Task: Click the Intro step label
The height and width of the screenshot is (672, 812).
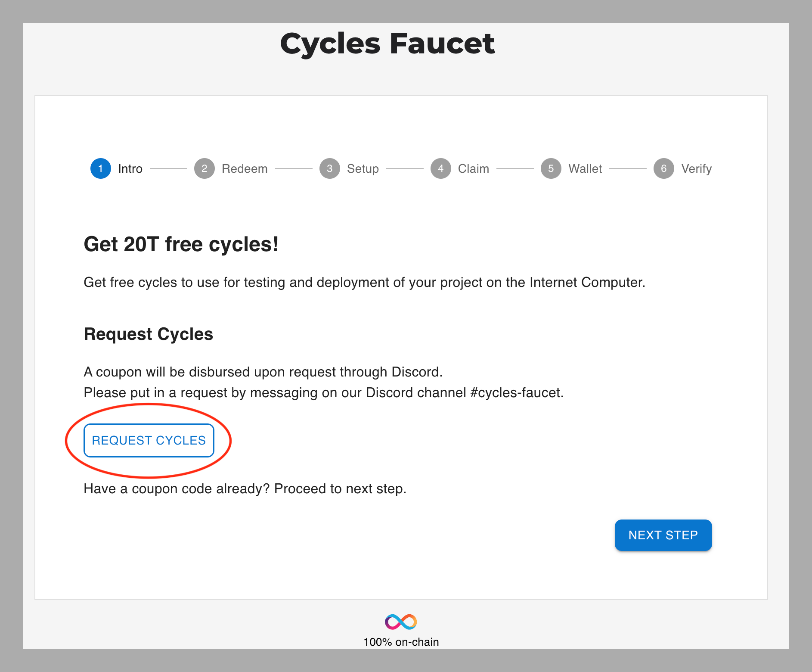Action: 130,168
